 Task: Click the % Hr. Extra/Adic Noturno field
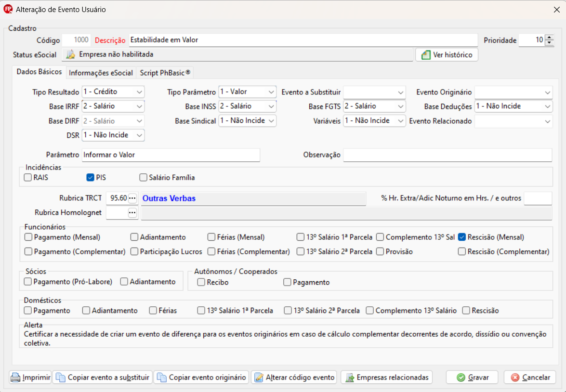coord(538,198)
